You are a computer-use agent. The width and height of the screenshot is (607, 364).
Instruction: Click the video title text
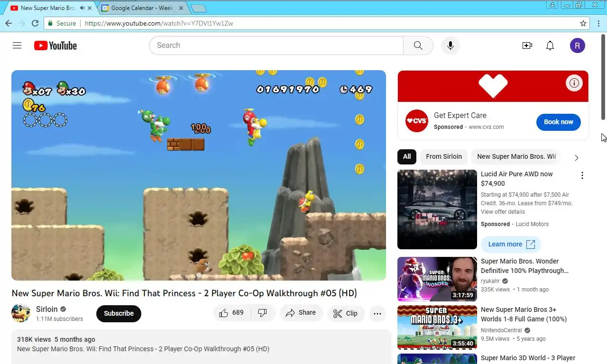click(184, 293)
